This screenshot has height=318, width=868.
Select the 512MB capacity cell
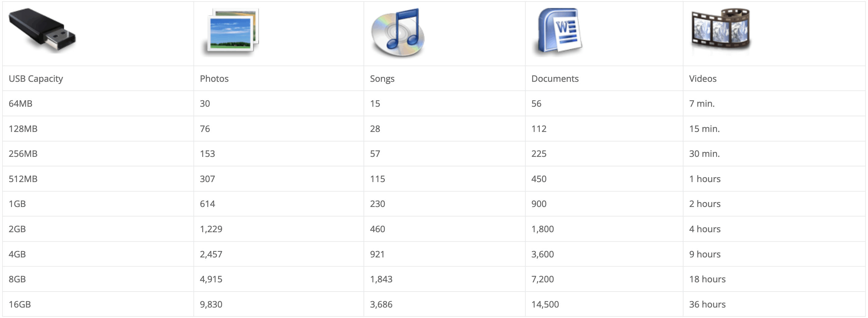click(23, 179)
